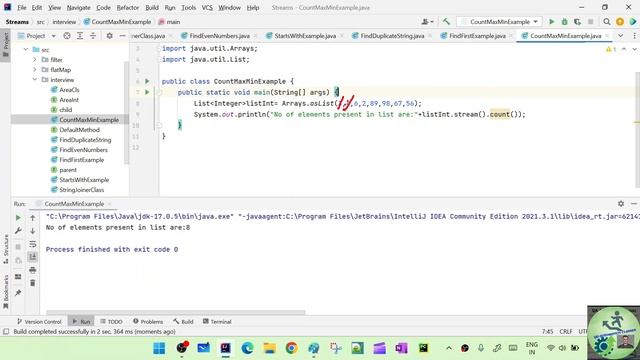Expand all in Project panel
The width and height of the screenshot is (640, 360).
80,36
